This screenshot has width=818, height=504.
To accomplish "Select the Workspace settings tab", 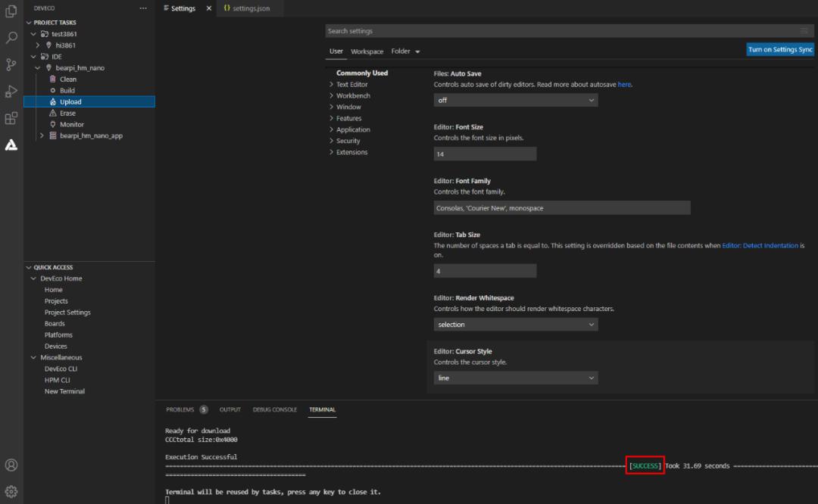I will (367, 51).
